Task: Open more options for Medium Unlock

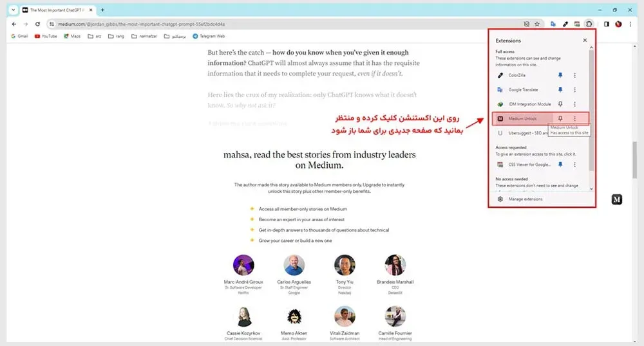Action: pos(574,118)
